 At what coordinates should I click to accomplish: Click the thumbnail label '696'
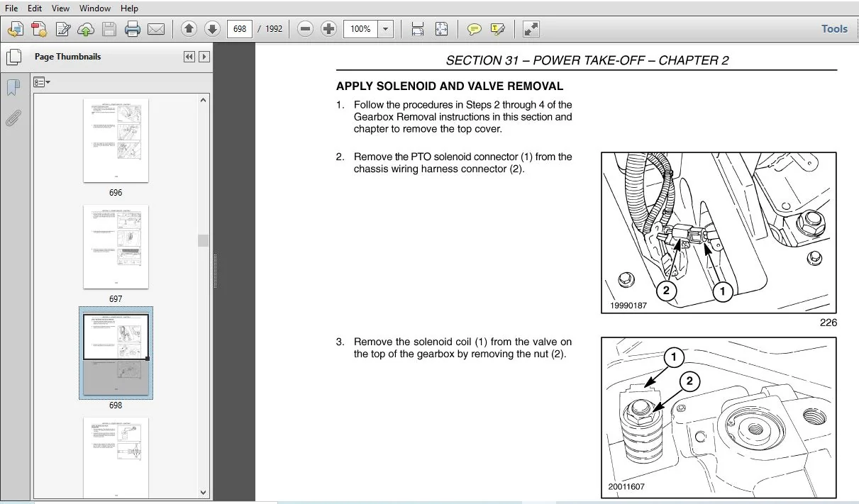tap(116, 193)
